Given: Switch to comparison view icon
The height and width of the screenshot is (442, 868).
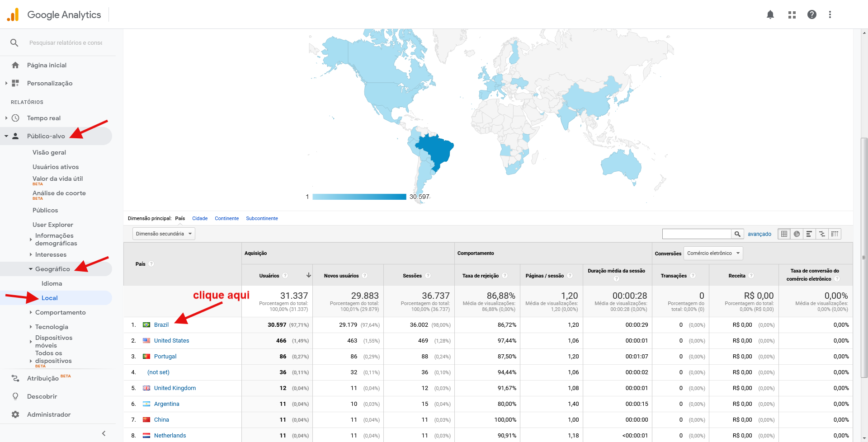Looking at the screenshot, I should 822,234.
